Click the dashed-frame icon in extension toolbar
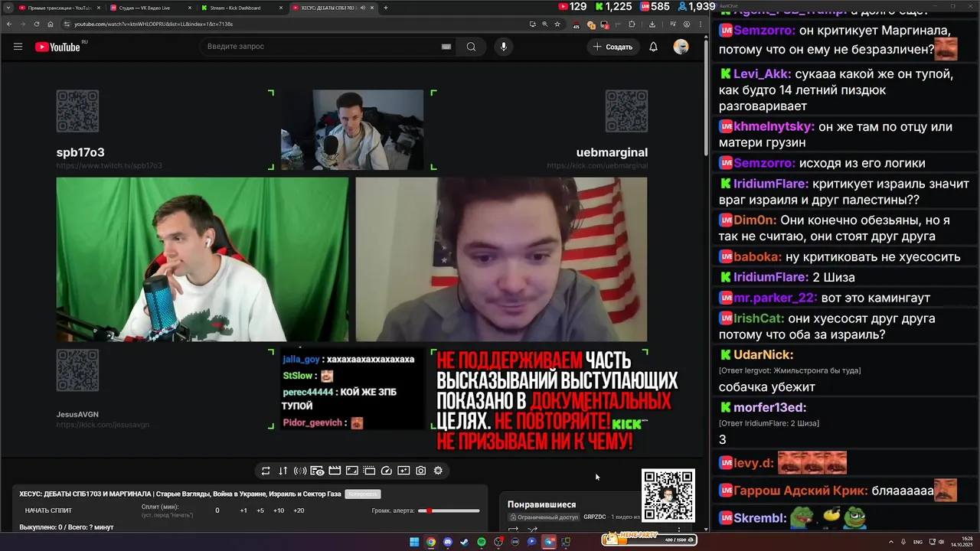This screenshot has height=551, width=980. tap(369, 471)
